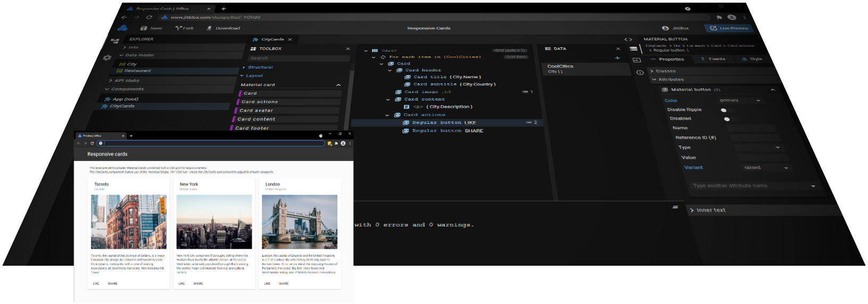Toggle the Disabled switch
The height and width of the screenshot is (304, 868).
(x=730, y=119)
